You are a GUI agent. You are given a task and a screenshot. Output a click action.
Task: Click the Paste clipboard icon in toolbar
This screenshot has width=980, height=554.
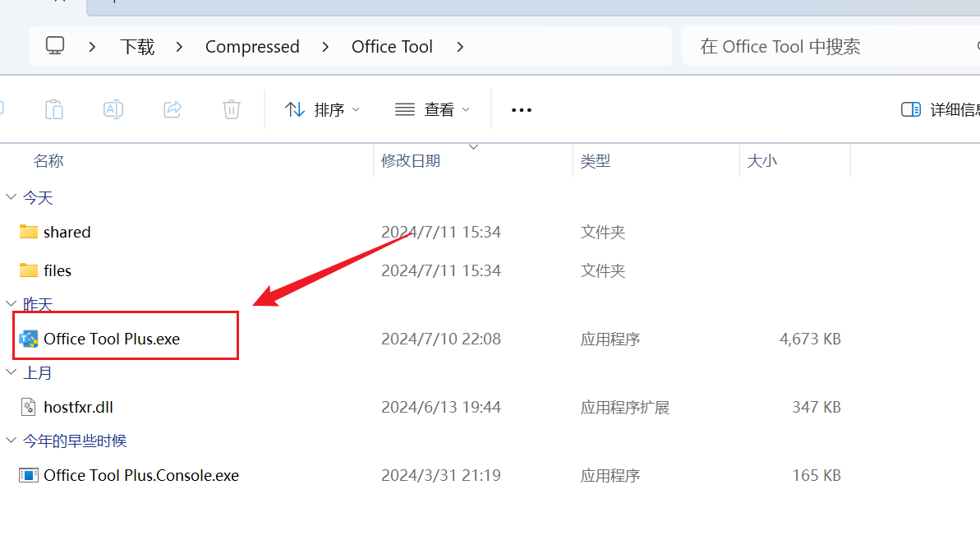[x=54, y=109]
